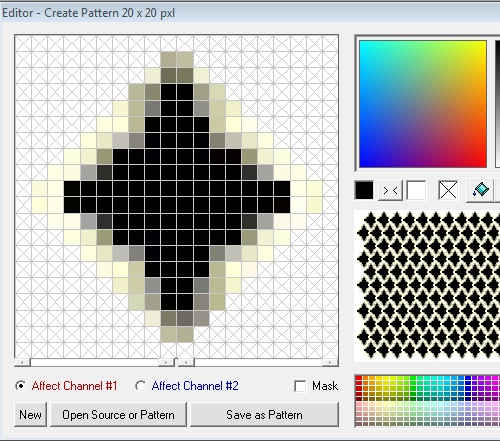
Task: Click the white background color swatch
Action: point(416,190)
